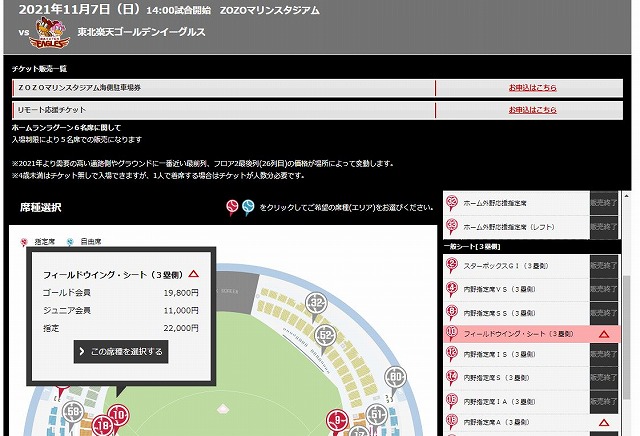The width and height of the screenshot is (640, 436).
Task: Open お申込はこちら for リモート応援チケット
Action: click(x=532, y=110)
